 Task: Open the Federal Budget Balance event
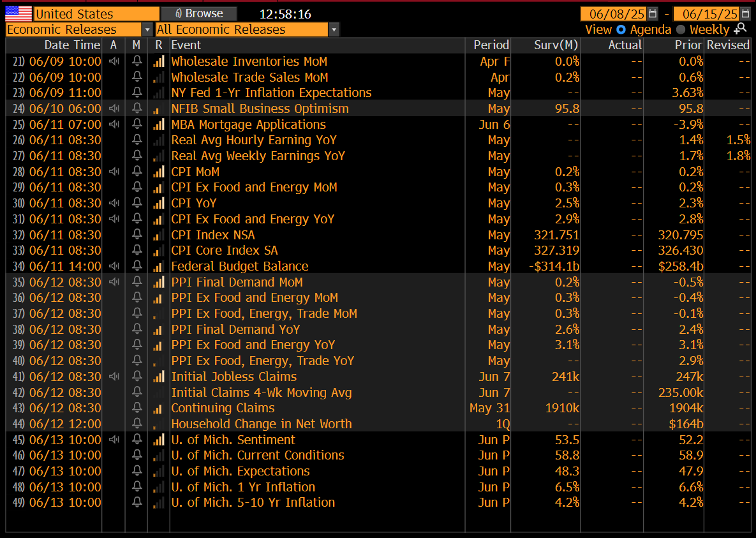pos(240,266)
